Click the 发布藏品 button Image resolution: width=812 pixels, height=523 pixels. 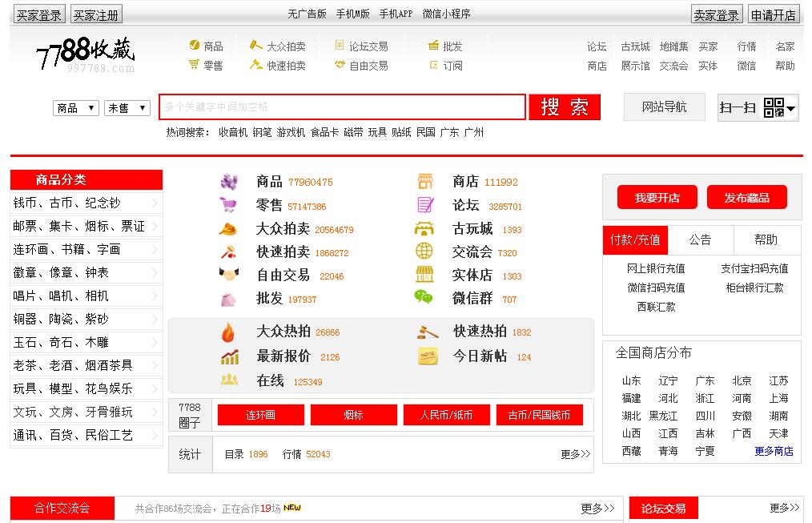[746, 198]
